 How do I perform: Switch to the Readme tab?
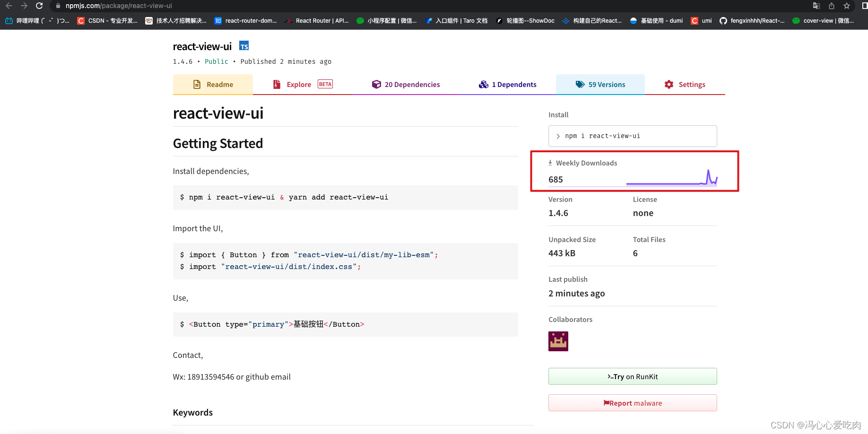point(213,85)
